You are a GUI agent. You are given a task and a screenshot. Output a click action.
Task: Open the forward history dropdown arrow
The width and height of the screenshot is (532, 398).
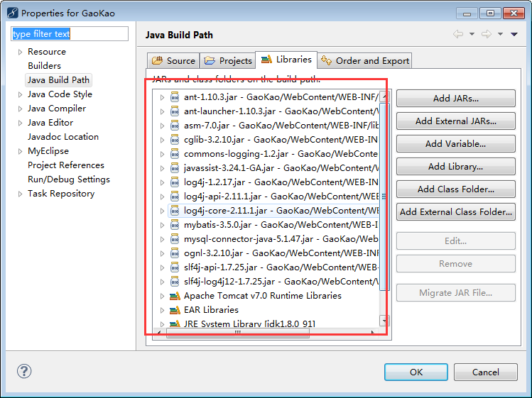coord(500,34)
